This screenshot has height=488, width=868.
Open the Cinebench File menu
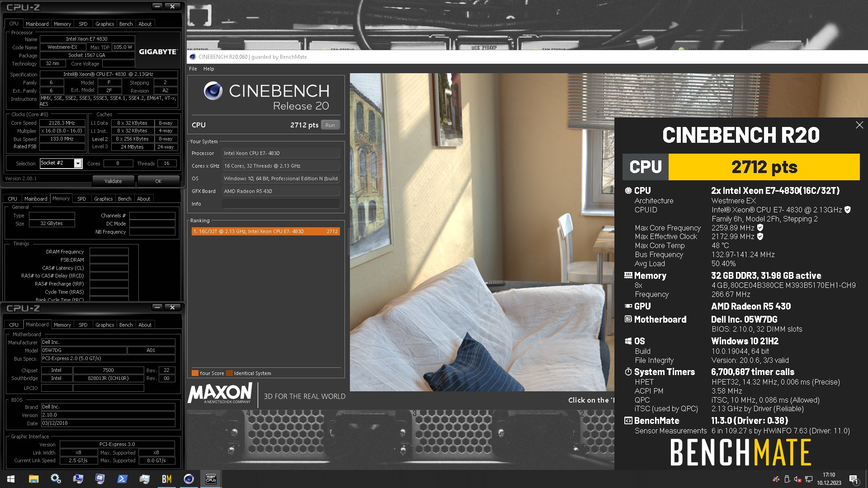193,69
